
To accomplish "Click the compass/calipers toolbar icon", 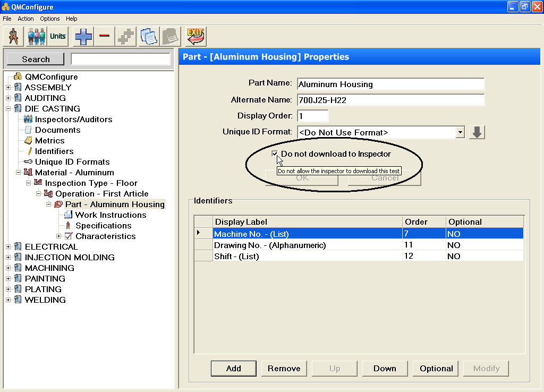I will pyautogui.click(x=13, y=37).
